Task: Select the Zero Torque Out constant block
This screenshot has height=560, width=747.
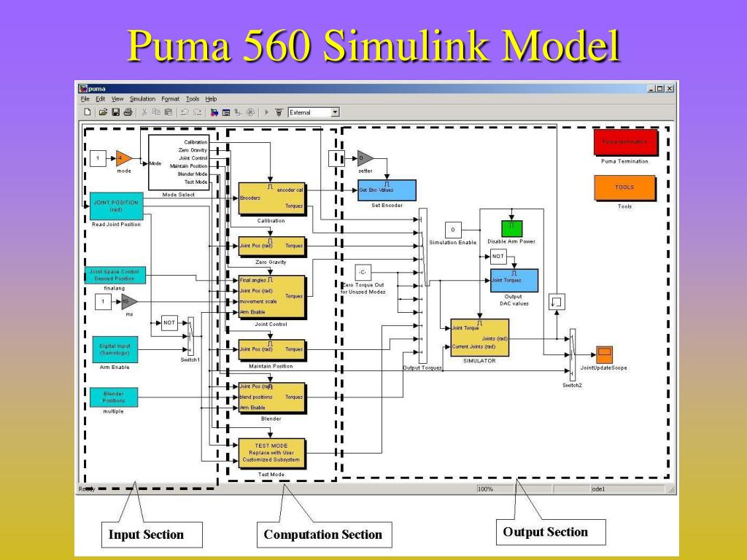Action: 363,273
